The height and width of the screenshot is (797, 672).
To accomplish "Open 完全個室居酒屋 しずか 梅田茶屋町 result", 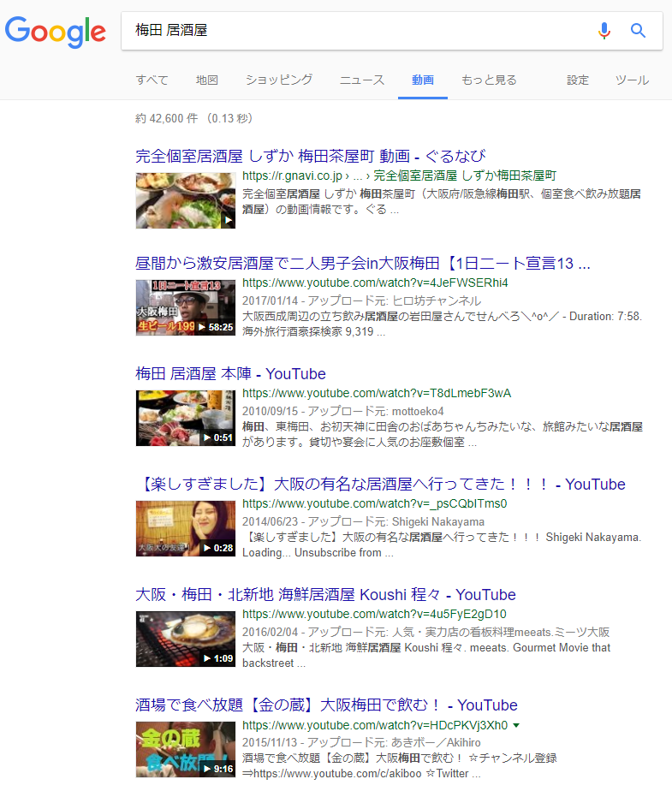I will [311, 156].
